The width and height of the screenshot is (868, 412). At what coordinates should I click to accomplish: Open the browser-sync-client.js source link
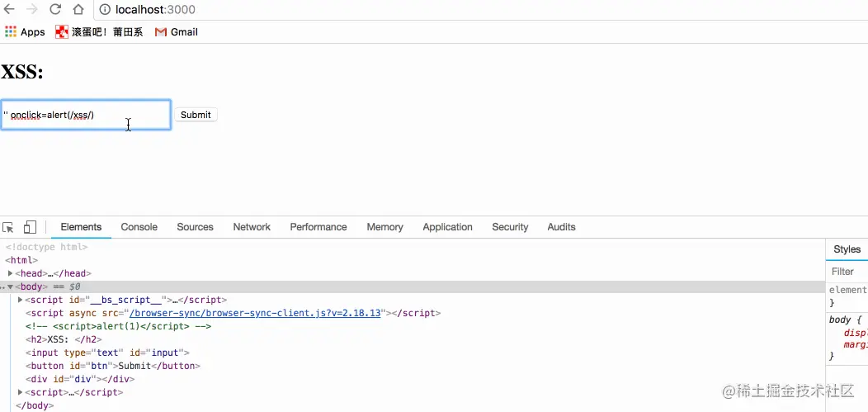click(255, 313)
